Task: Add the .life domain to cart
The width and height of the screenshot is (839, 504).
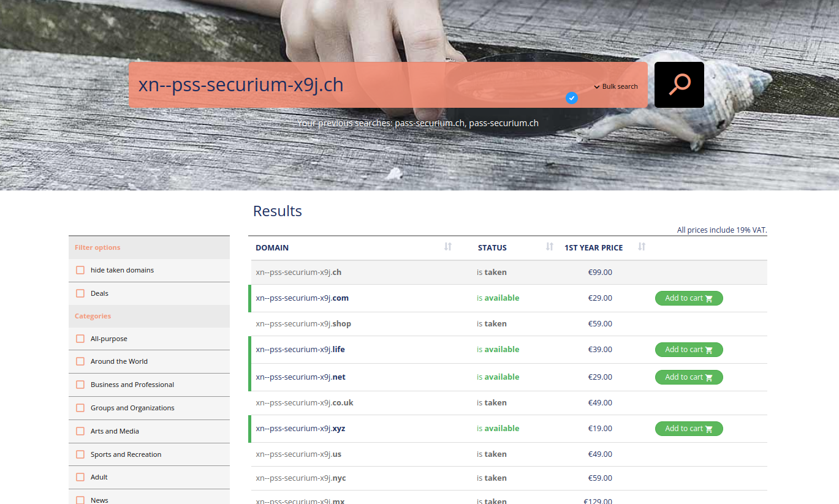Action: coord(689,350)
